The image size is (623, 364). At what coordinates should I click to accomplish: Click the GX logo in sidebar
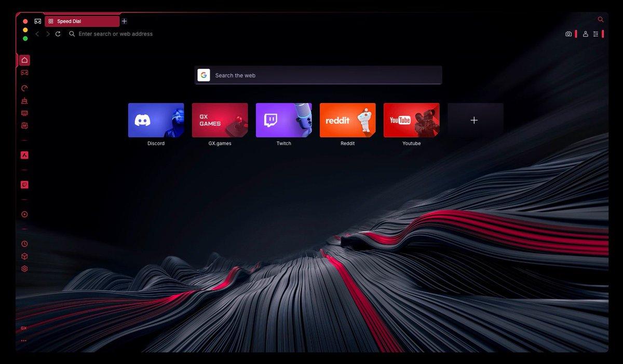coord(24,328)
